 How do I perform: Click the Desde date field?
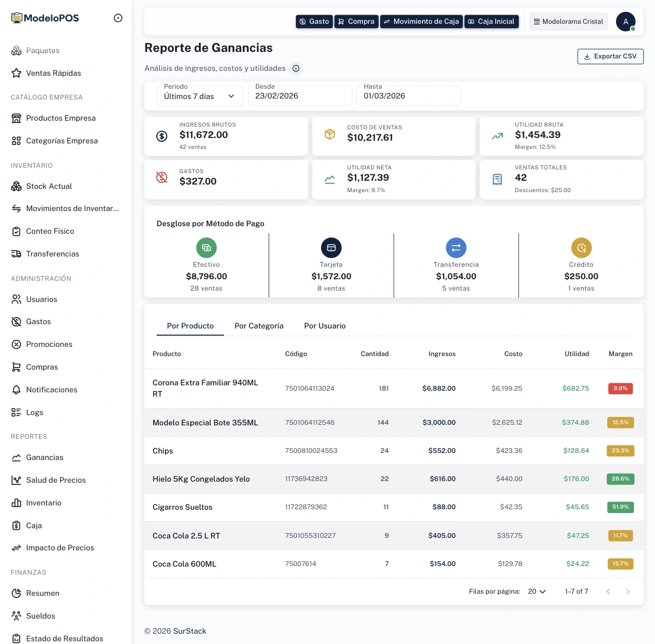coord(300,96)
